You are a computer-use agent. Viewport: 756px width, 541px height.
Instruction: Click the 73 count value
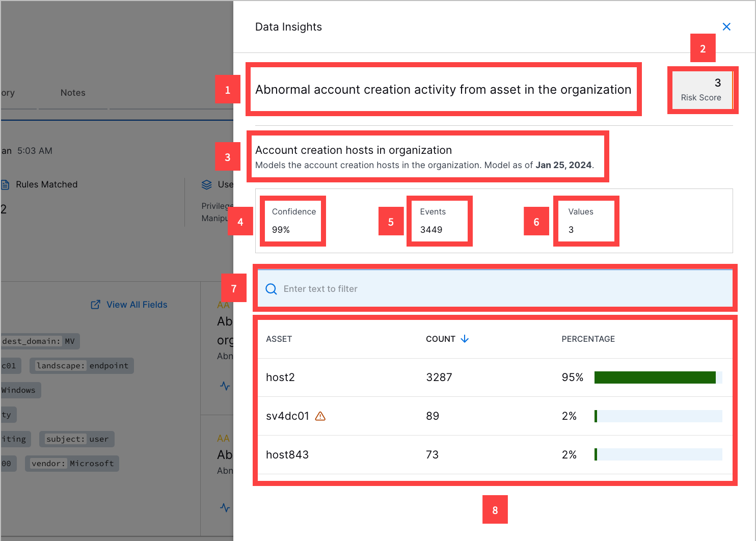click(432, 455)
